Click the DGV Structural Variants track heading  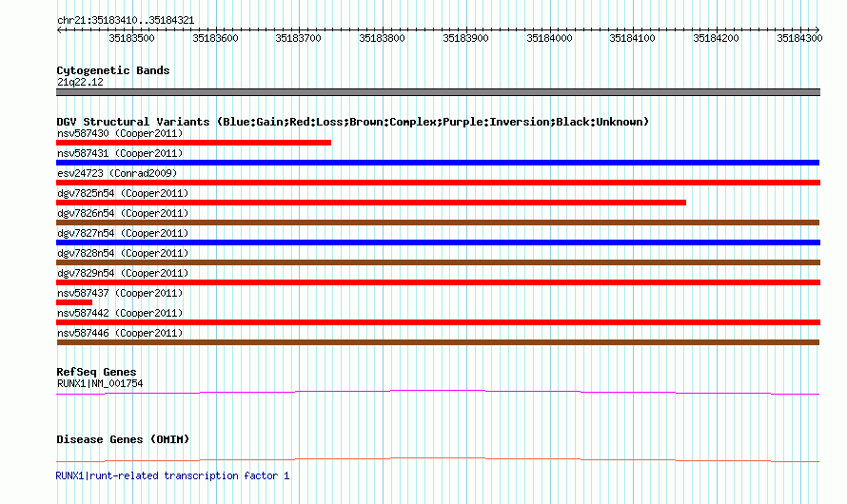tap(353, 122)
